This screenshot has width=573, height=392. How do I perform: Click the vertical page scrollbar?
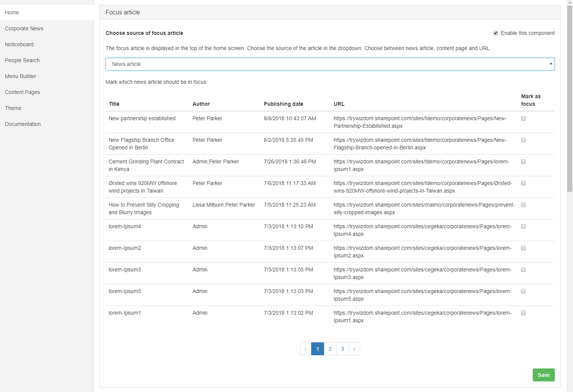570,99
